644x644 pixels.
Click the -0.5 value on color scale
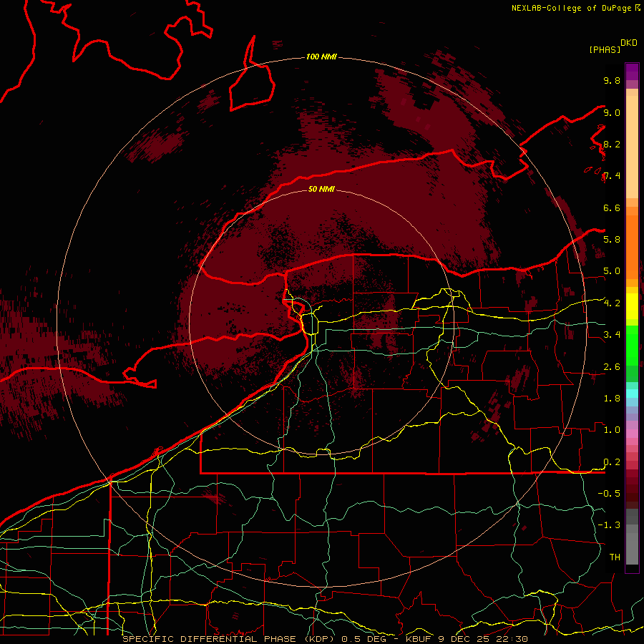pyautogui.click(x=609, y=493)
